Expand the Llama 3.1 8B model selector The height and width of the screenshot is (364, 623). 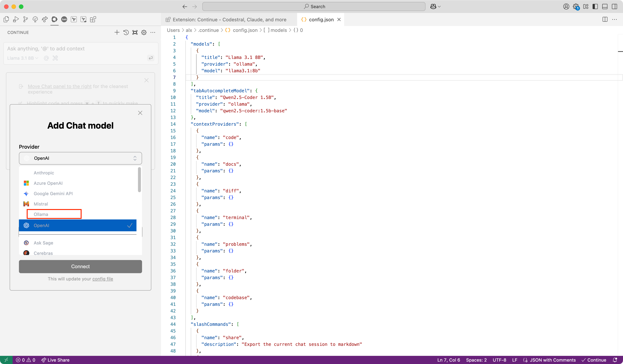tap(22, 58)
